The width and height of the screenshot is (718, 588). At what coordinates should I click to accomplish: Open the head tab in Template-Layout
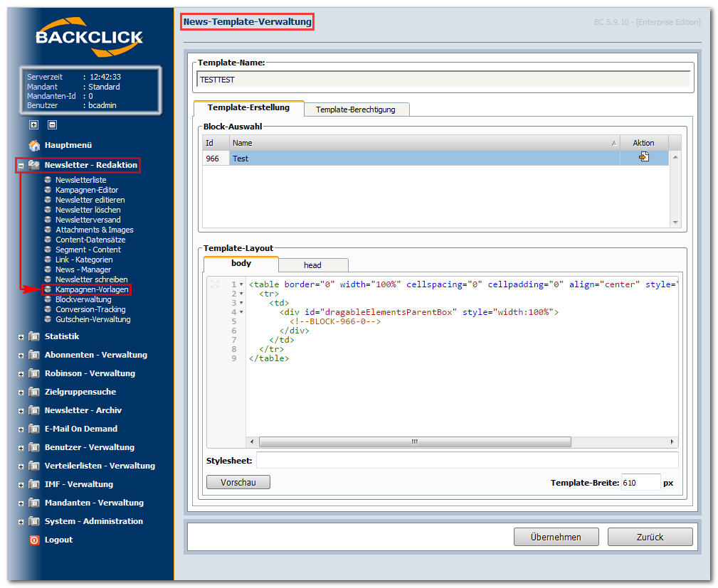click(x=313, y=265)
